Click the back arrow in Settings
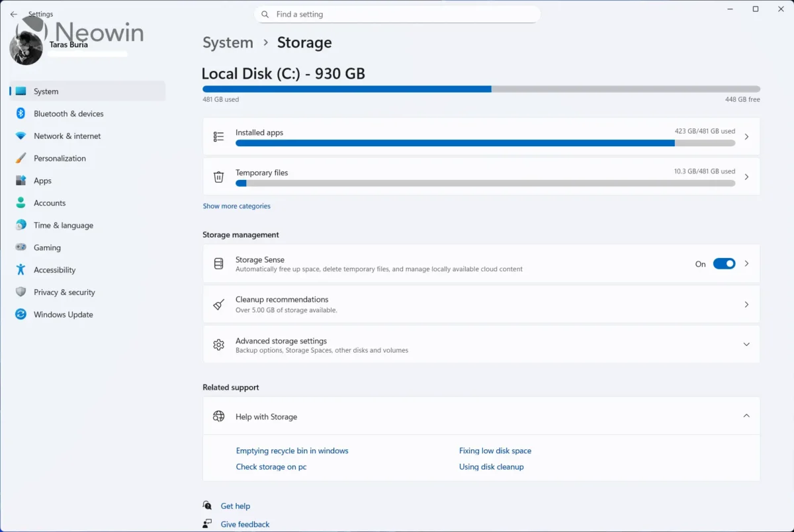The width and height of the screenshot is (794, 532). (x=13, y=13)
